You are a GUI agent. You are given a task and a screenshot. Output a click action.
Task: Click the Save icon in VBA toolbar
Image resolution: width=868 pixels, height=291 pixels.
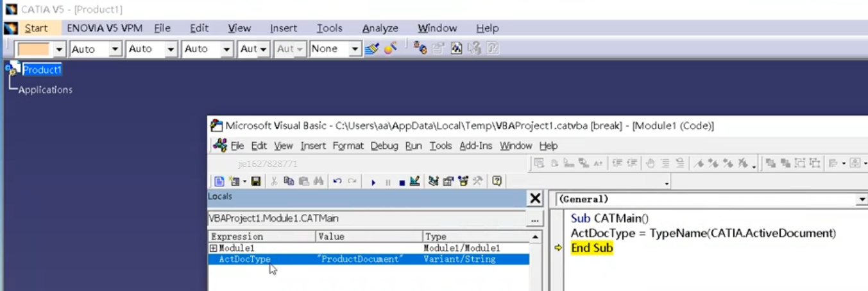(255, 182)
